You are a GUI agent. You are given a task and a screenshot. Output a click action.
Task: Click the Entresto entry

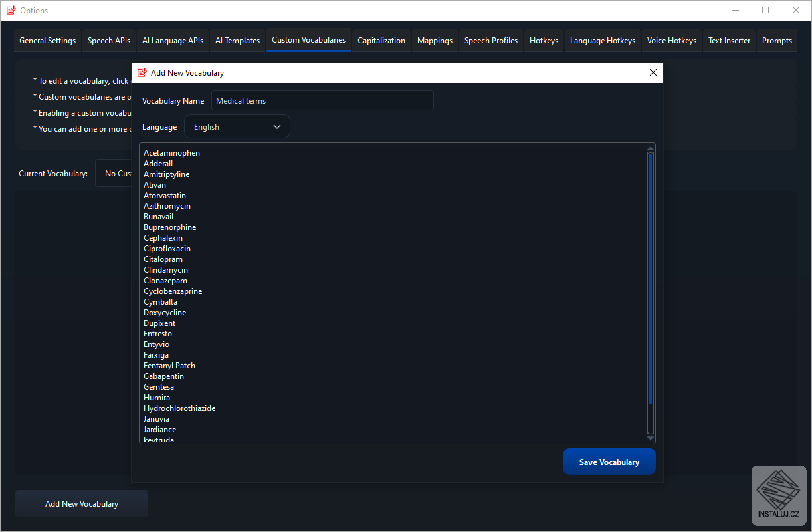coord(157,334)
